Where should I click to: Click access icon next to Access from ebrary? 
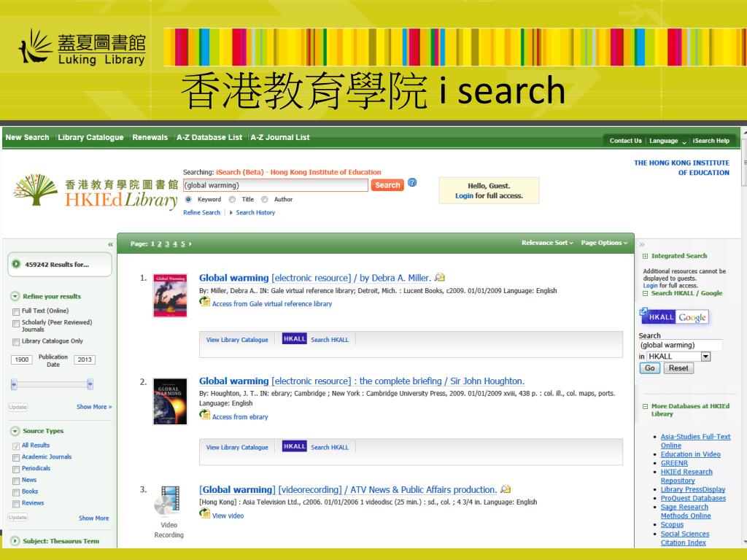pyautogui.click(x=204, y=415)
